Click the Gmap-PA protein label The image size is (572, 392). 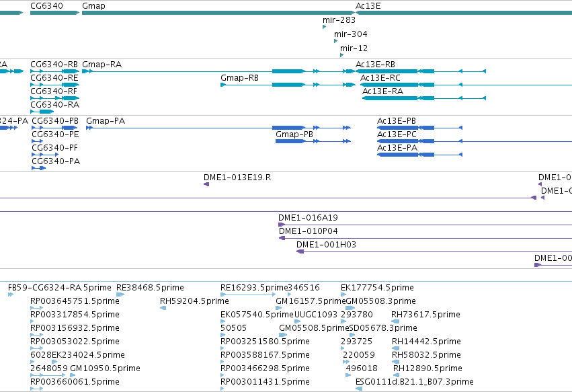point(106,121)
